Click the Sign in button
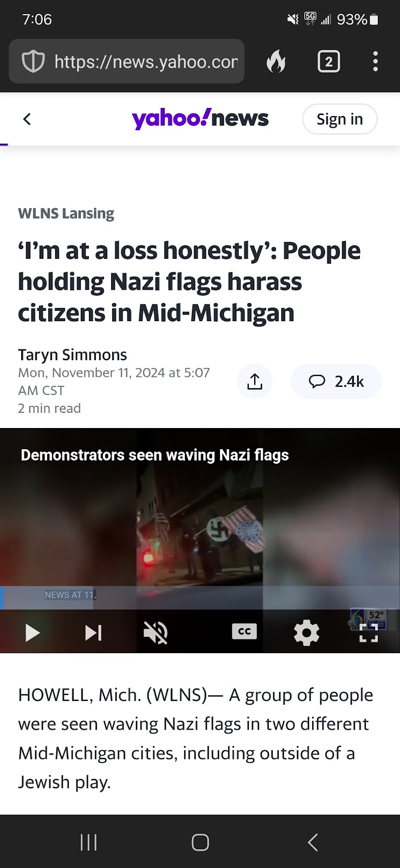 tap(340, 119)
